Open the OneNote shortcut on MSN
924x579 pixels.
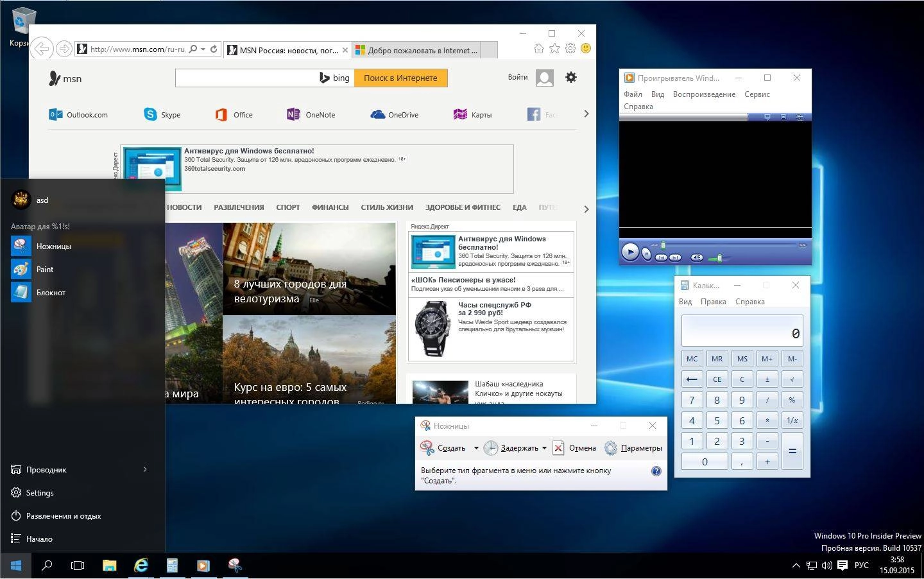pyautogui.click(x=311, y=115)
